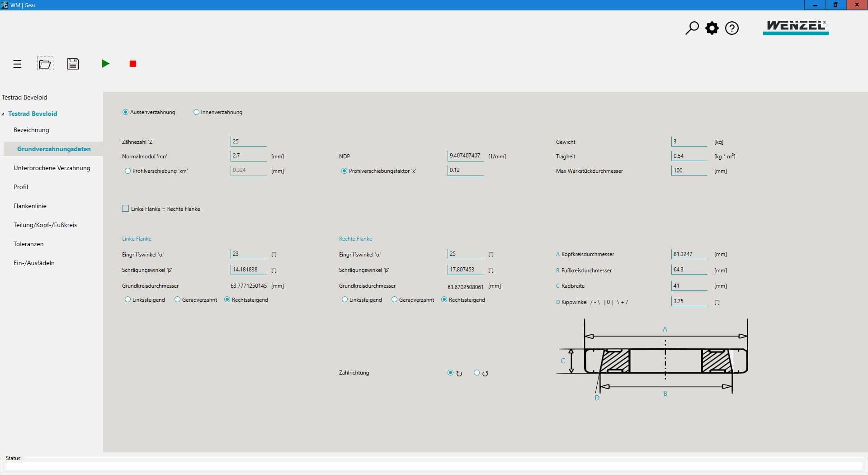The height and width of the screenshot is (475, 868).
Task: Enable Linke Flanke = Rechte Flanke checkbox
Action: point(126,209)
